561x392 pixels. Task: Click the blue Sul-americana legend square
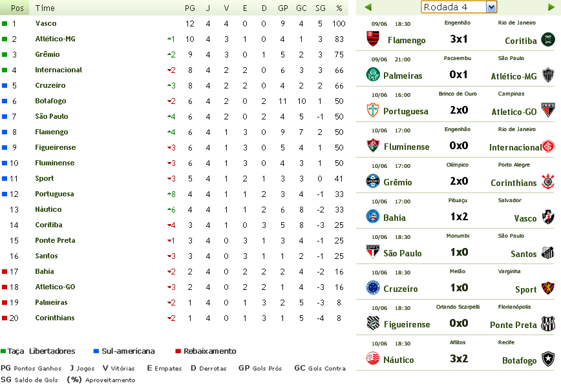tap(96, 351)
